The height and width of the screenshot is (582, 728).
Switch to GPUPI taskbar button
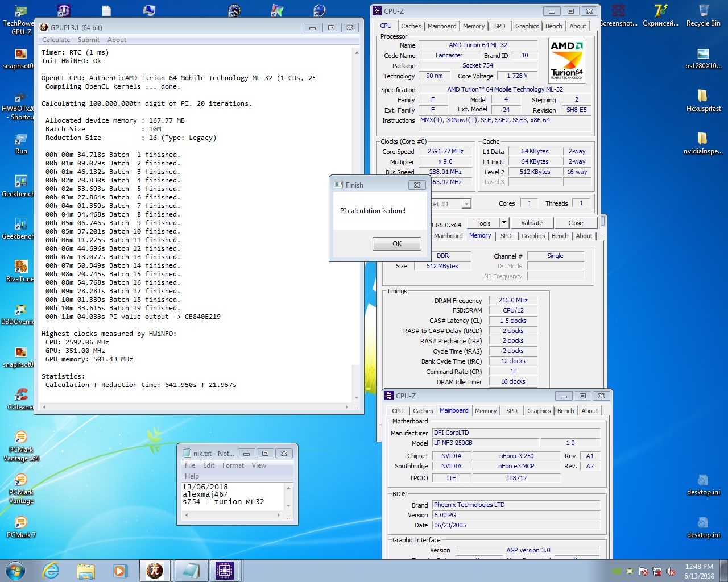point(155,571)
